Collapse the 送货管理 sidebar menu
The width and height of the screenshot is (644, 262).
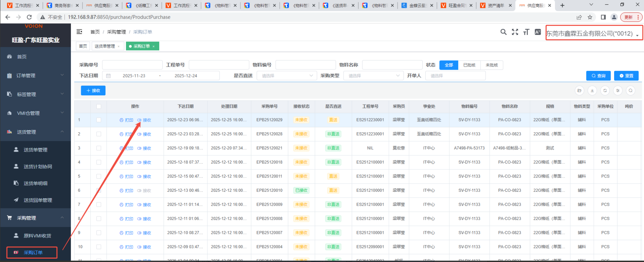(36, 132)
